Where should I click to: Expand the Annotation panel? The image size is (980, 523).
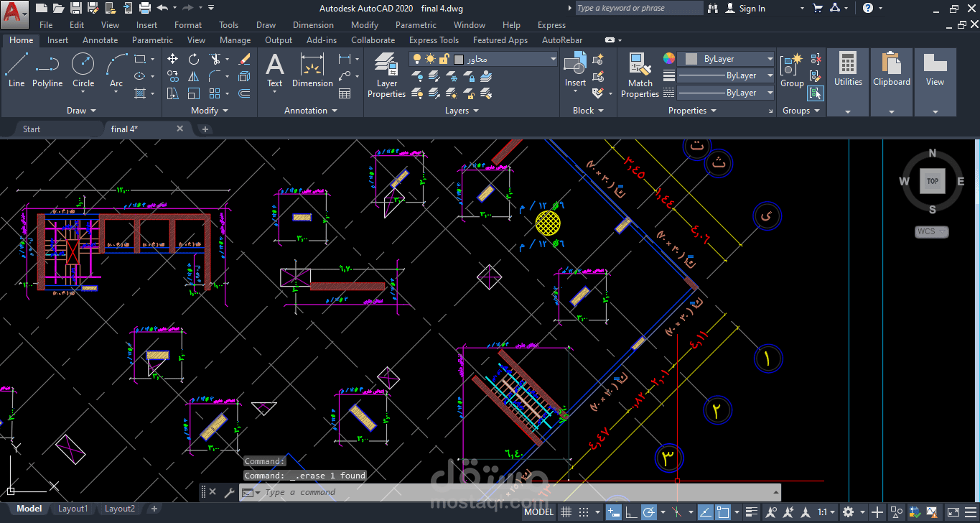pos(310,111)
